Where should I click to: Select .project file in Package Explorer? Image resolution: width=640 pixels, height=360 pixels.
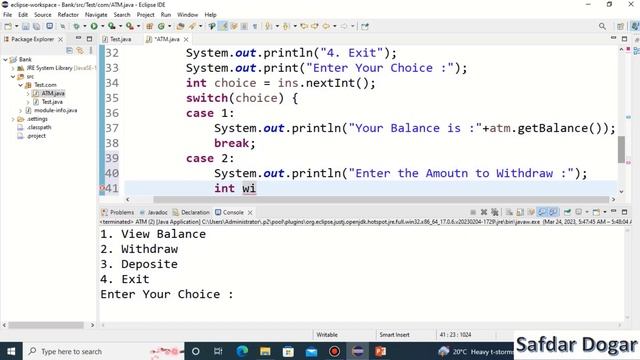click(36, 136)
